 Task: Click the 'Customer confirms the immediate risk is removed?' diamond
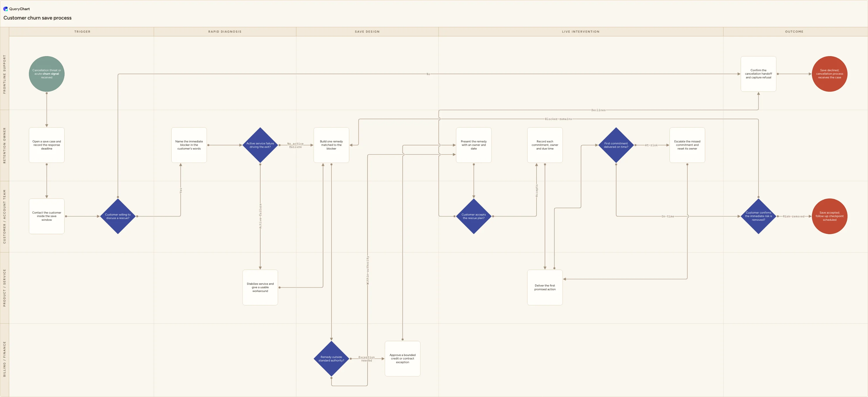tap(758, 216)
